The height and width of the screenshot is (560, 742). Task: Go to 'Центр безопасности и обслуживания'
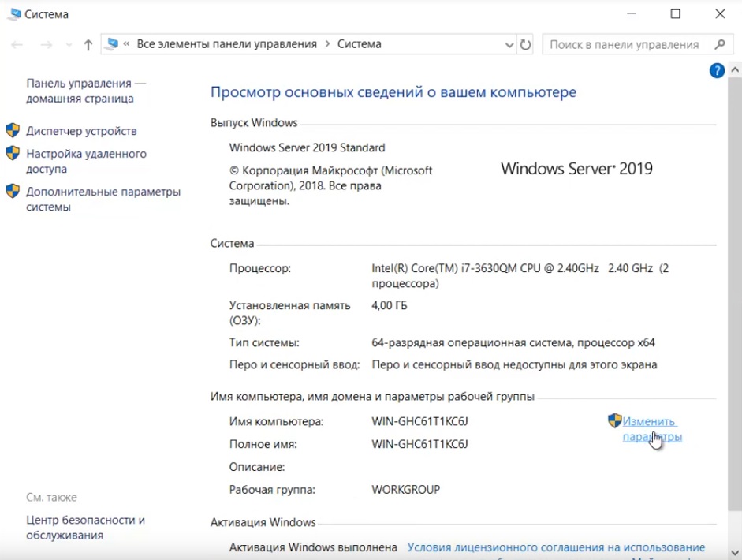point(85,528)
